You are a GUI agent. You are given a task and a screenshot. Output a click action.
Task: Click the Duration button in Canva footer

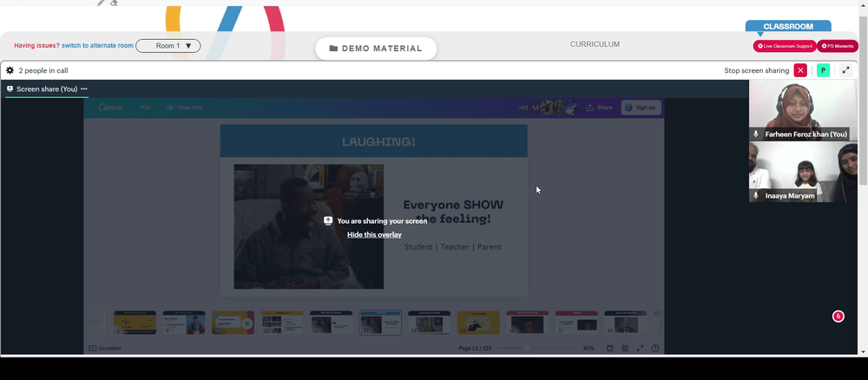coord(105,349)
